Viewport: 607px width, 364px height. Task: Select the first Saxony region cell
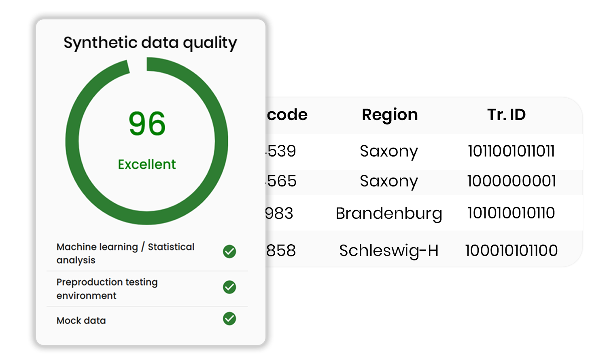[389, 151]
